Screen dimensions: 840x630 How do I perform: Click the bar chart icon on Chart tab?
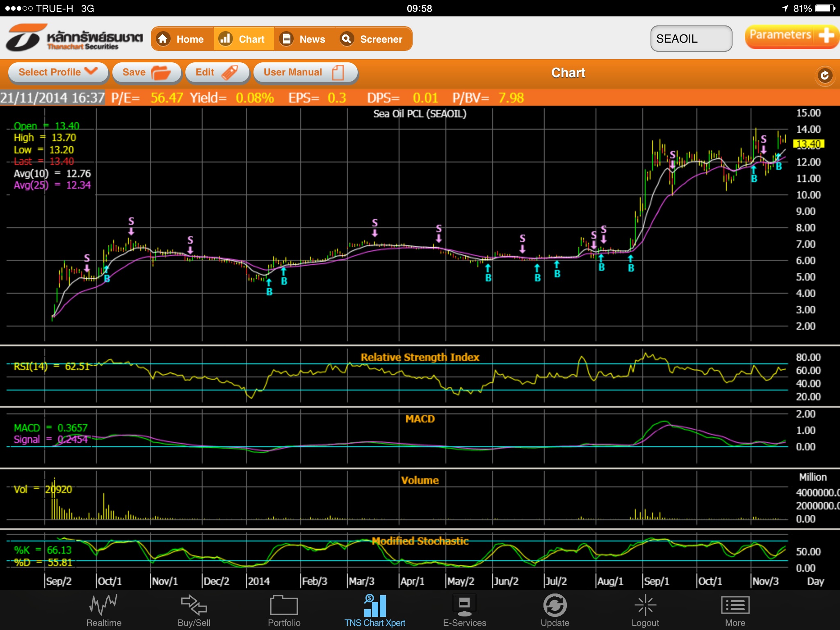(x=225, y=39)
